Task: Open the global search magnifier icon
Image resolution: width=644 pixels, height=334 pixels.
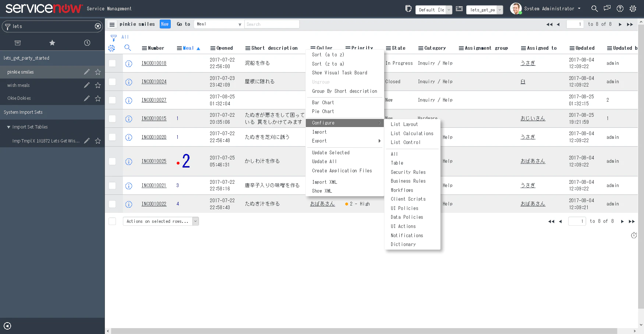Action: (x=594, y=8)
